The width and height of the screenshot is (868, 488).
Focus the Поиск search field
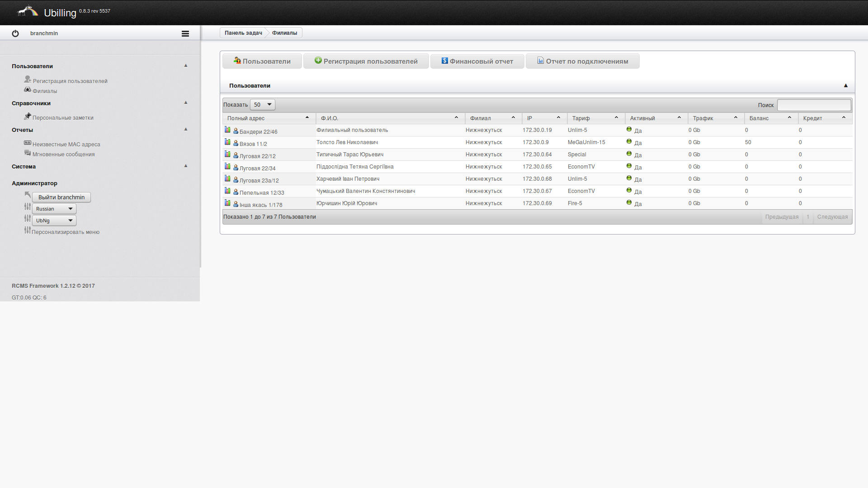814,105
